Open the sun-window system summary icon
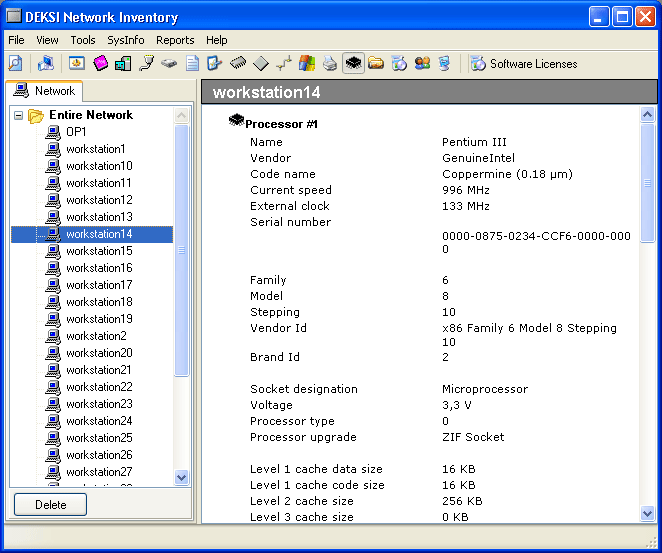Screen dimensions: 662x553 76,63
